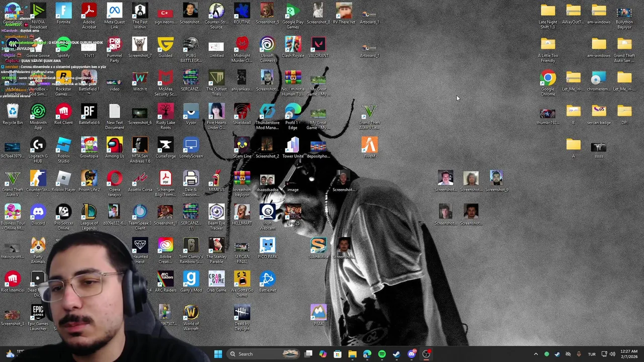Launch Garry's Mod from the desktop
644x362 pixels.
(x=191, y=282)
